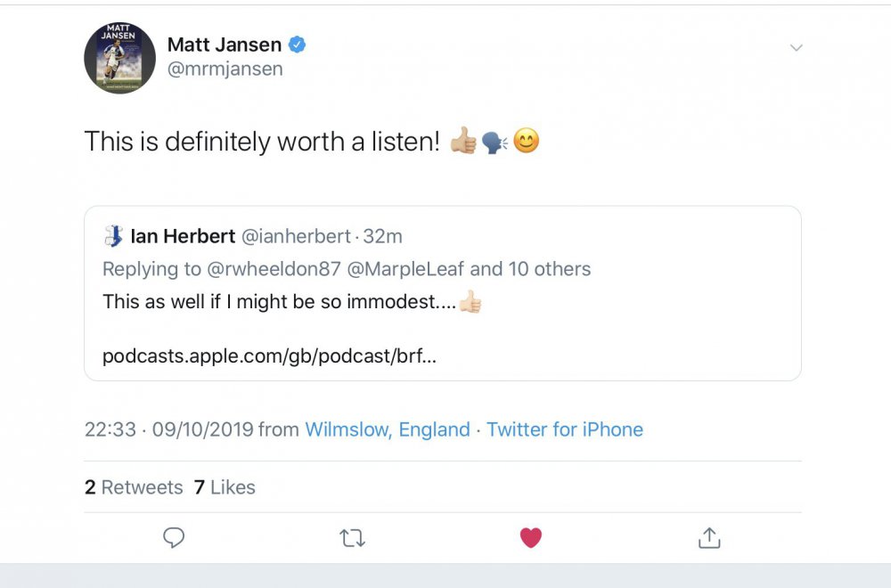Screen dimensions: 891x588
Task: Open the share options icon
Action: (708, 537)
